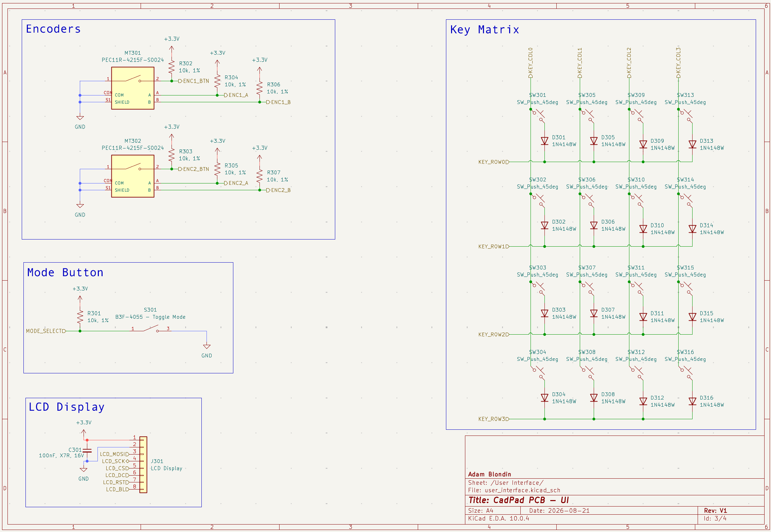Image resolution: width=771 pixels, height=532 pixels.
Task: Click the ENC2_A hierarchical label
Action: pyautogui.click(x=236, y=183)
